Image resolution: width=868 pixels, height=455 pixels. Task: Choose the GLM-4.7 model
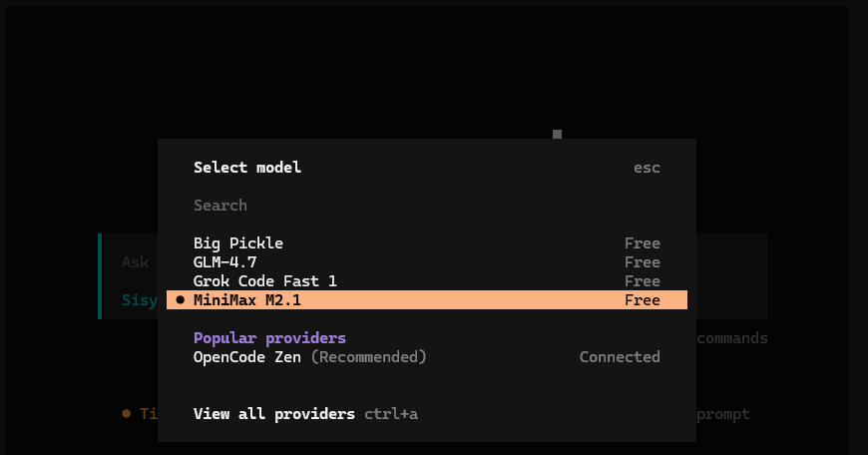point(224,262)
